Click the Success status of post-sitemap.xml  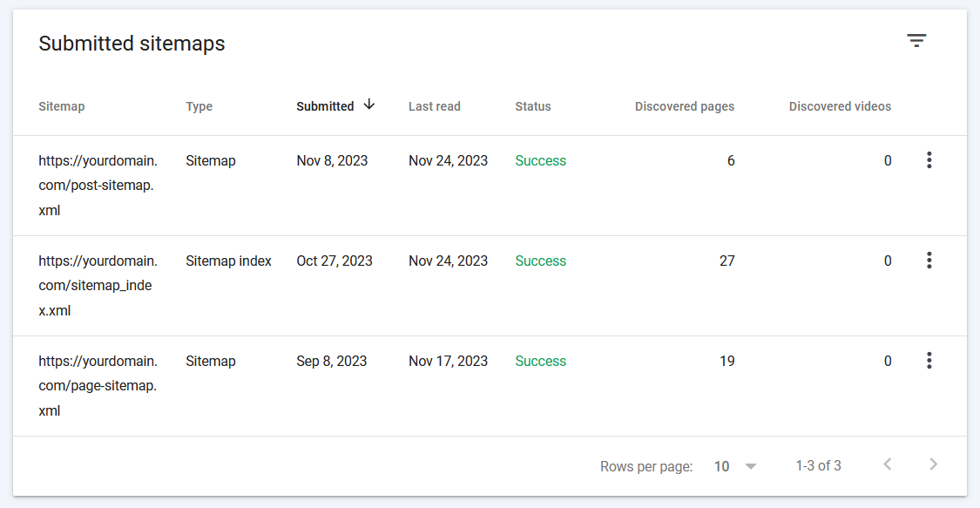tap(540, 160)
